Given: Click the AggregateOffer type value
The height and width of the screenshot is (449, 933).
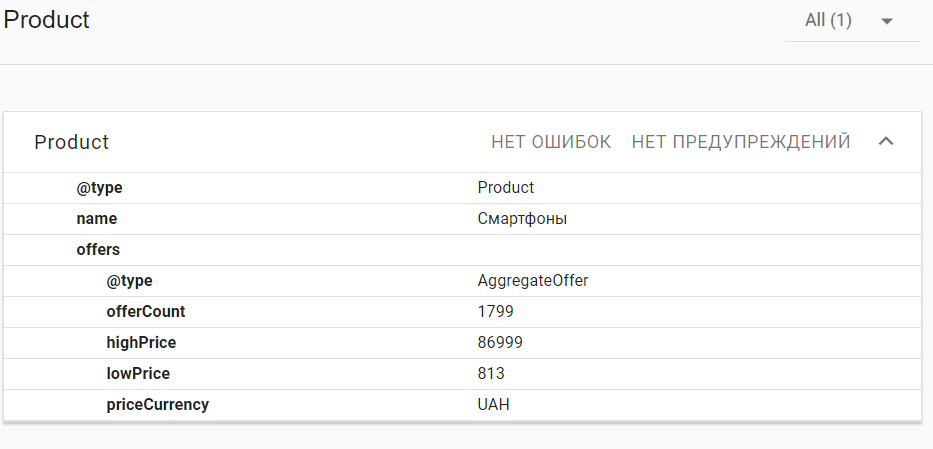Looking at the screenshot, I should click(533, 281).
